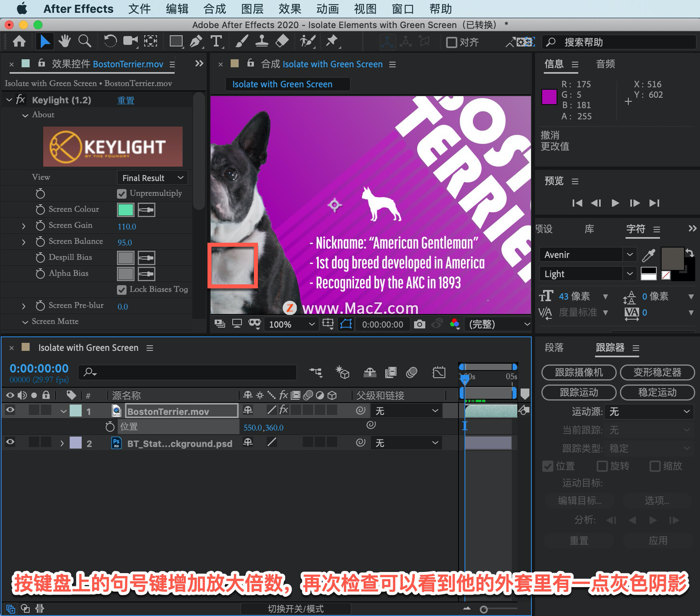
Task: Open the Avenir font family dropdown
Action: [588, 255]
